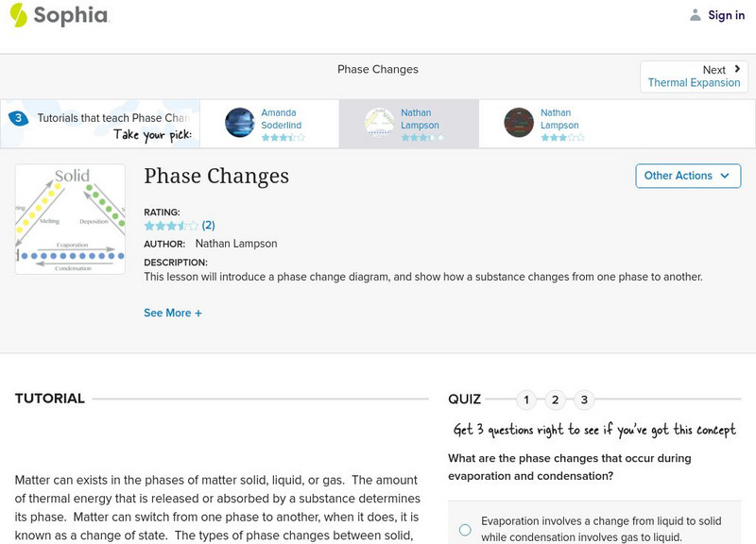Click the third tutorial's dark avatar

[x=519, y=123]
